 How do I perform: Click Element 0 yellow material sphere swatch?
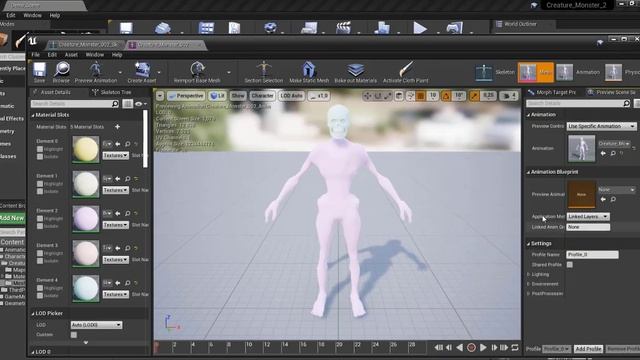click(86, 149)
